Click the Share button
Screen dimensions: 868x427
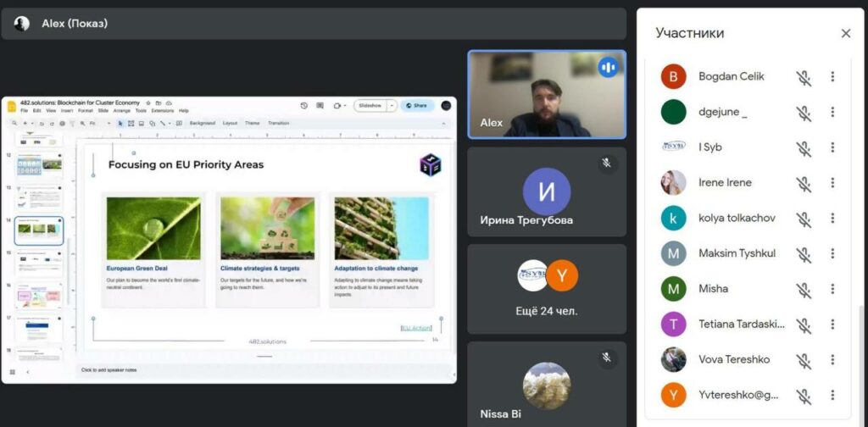click(417, 106)
